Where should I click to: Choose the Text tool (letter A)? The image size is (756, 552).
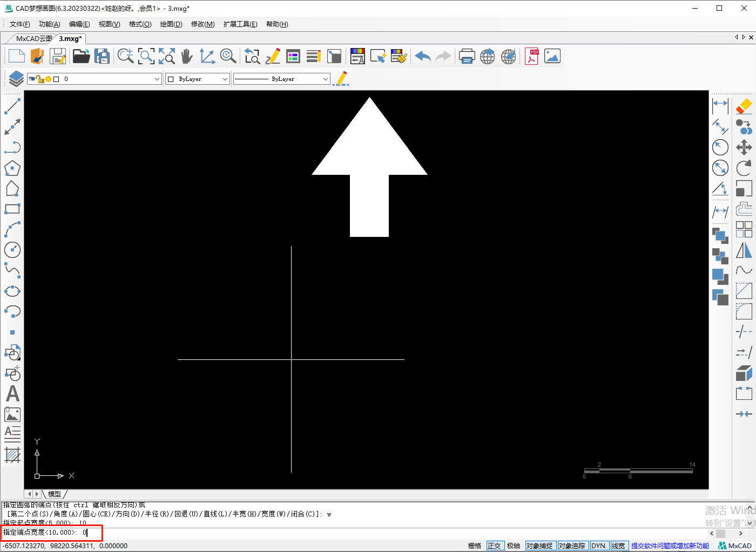point(12,394)
